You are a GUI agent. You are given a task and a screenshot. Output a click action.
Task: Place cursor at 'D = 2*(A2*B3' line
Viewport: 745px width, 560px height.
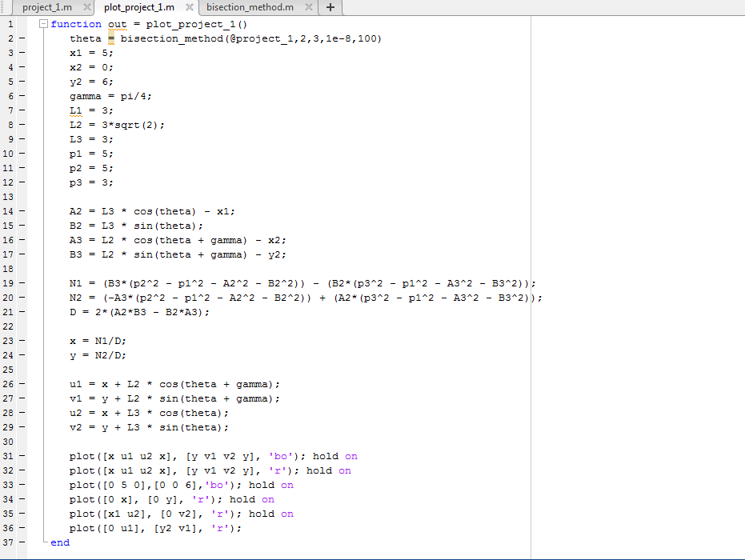pos(139,312)
